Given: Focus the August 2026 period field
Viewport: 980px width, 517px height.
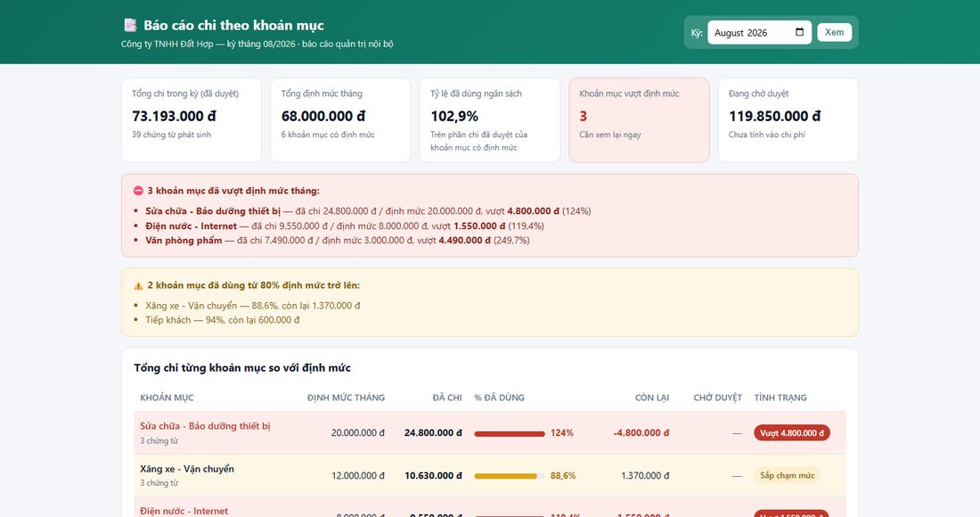Looking at the screenshot, I should point(759,32).
